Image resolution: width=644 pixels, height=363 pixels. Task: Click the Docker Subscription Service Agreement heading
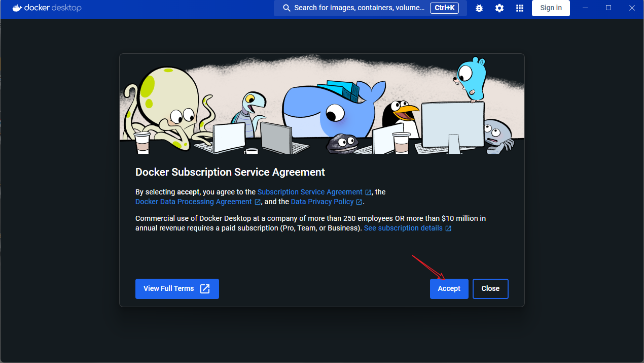click(230, 172)
